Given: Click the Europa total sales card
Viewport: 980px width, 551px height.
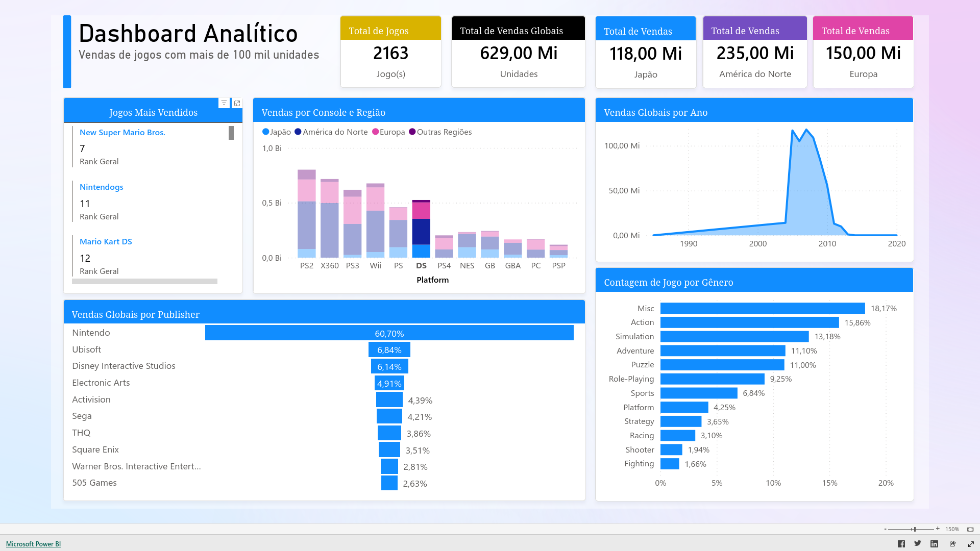Looking at the screenshot, I should [x=863, y=52].
